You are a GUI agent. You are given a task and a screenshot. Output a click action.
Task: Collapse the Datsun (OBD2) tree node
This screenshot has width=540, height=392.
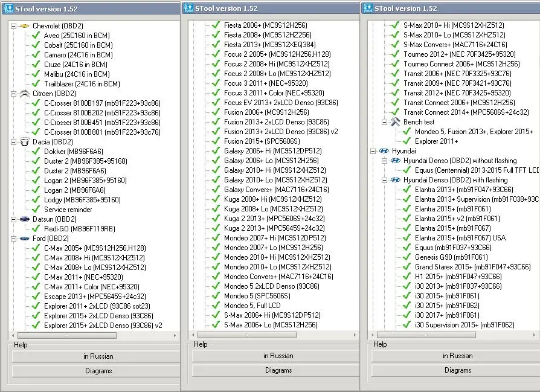(x=13, y=219)
